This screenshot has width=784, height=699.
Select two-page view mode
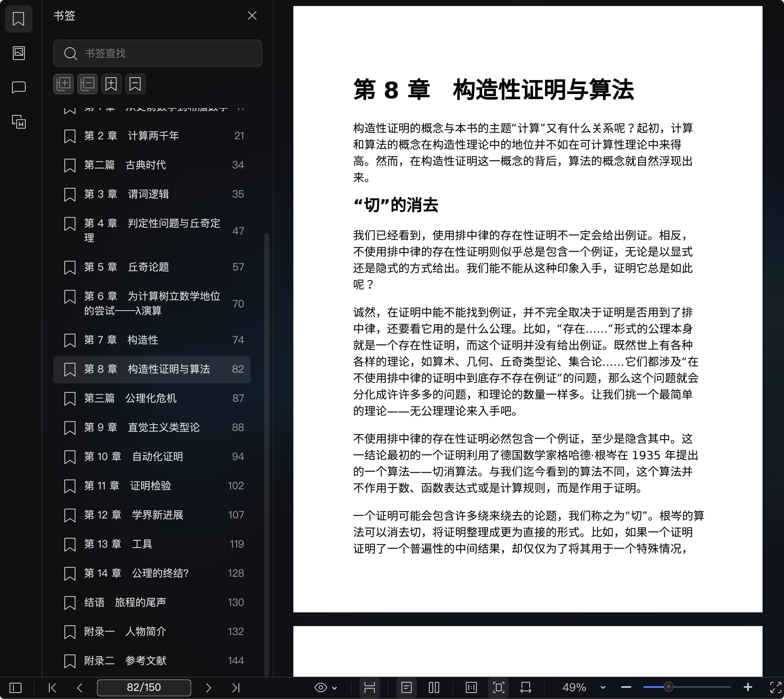[434, 687]
